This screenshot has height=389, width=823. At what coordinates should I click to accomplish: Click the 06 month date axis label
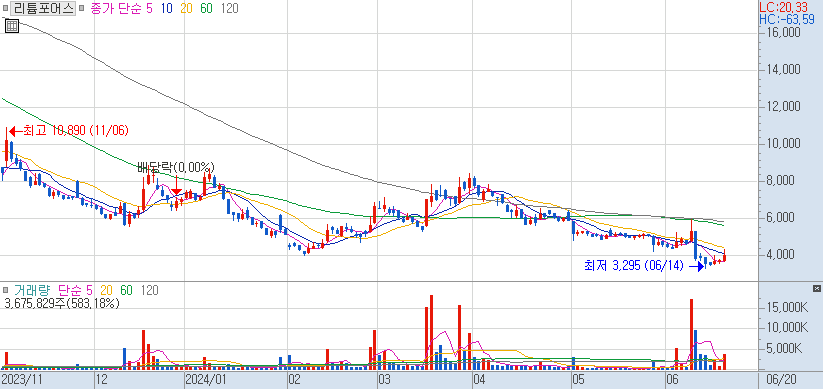[x=672, y=379]
